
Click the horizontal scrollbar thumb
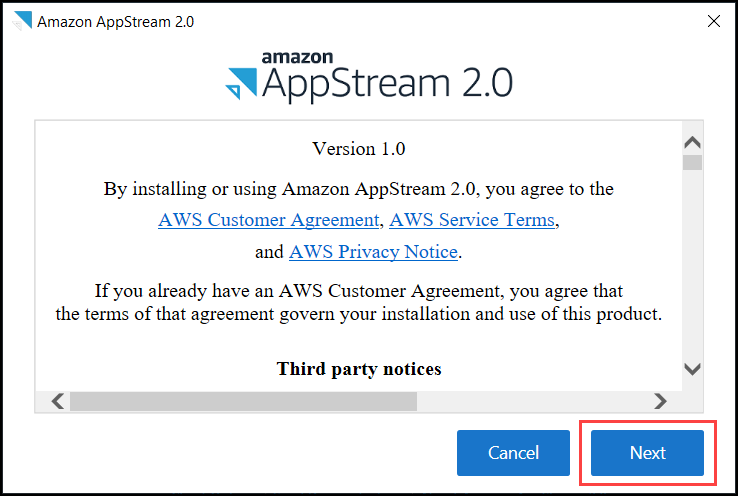[242, 401]
